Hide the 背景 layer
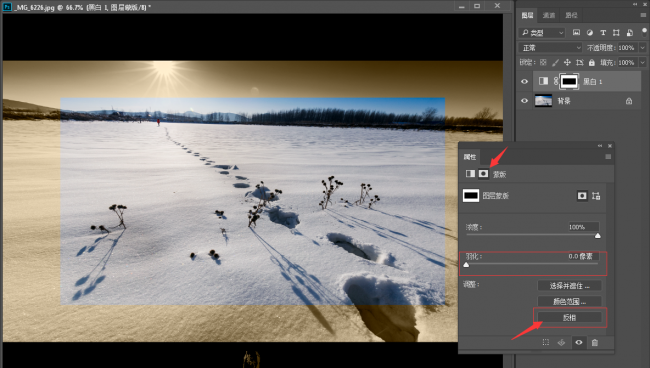650x368 pixels. click(x=524, y=101)
